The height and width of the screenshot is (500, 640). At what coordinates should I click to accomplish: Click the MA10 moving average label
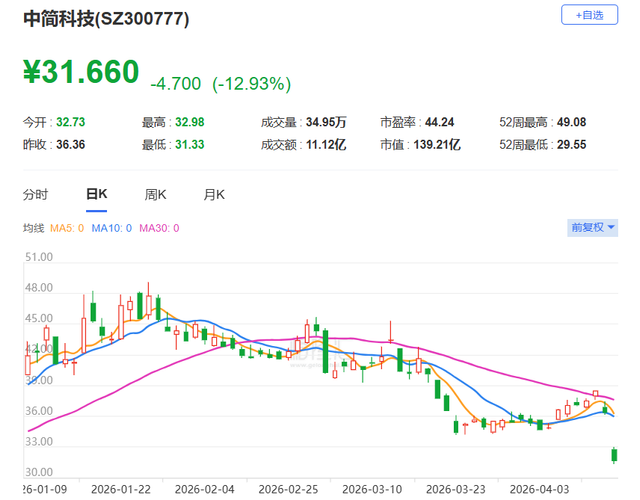click(111, 228)
